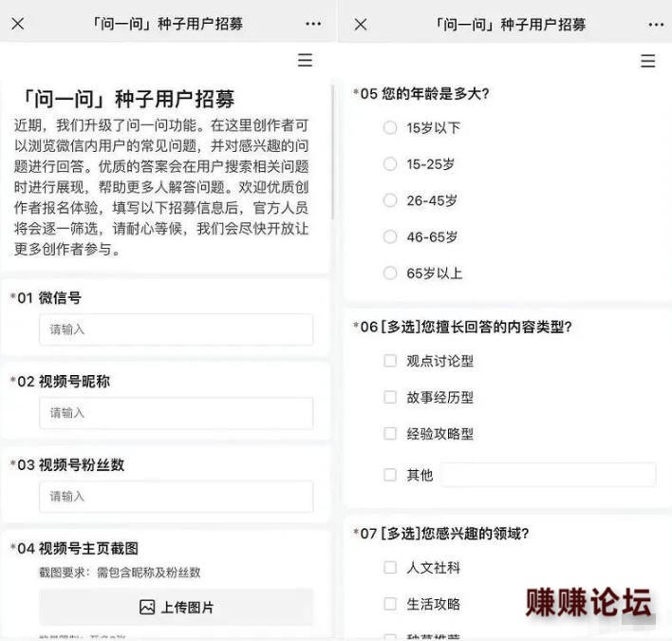The image size is (672, 641).
Task: Open more options dots on right page
Action: pos(656,25)
